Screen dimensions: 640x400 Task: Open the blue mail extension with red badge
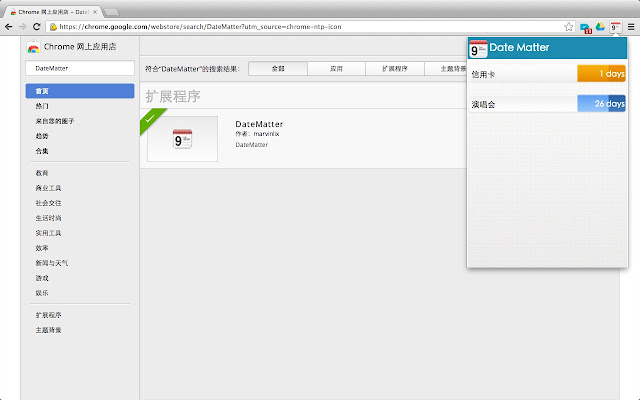tap(585, 28)
